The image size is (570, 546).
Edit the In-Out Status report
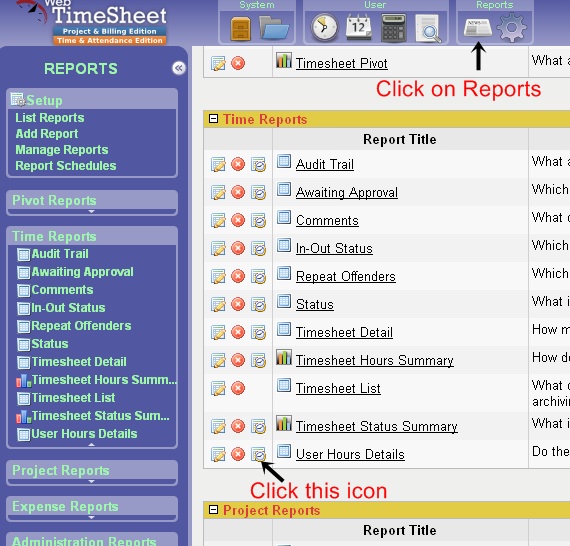pyautogui.click(x=218, y=248)
